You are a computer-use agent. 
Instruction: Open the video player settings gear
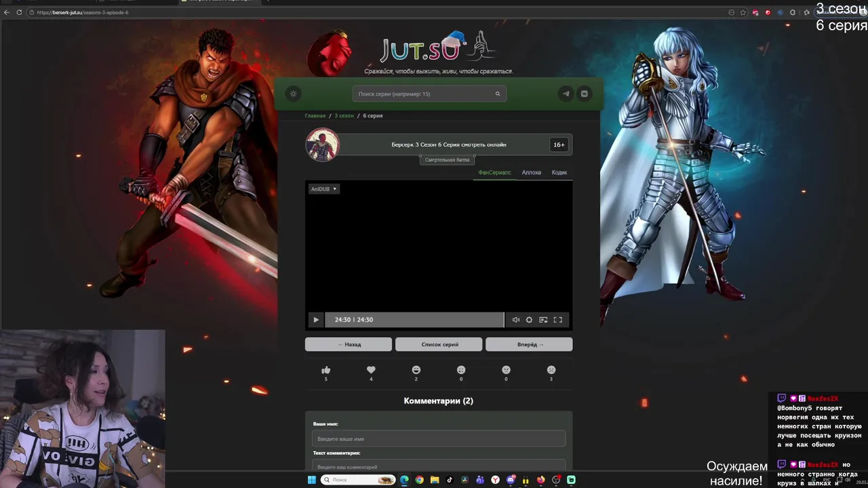point(529,320)
